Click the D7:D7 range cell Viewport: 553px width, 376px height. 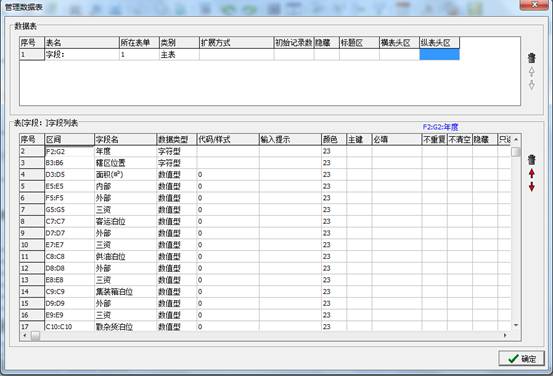[69, 233]
